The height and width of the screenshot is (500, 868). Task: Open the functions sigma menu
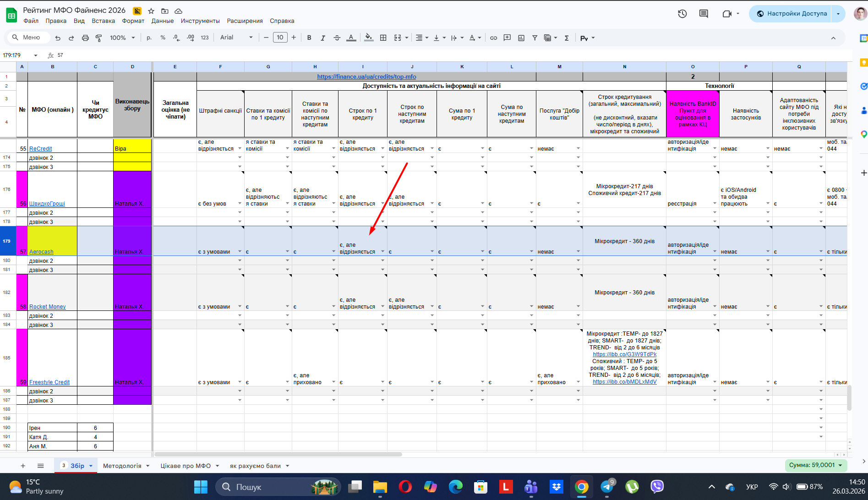(x=567, y=38)
